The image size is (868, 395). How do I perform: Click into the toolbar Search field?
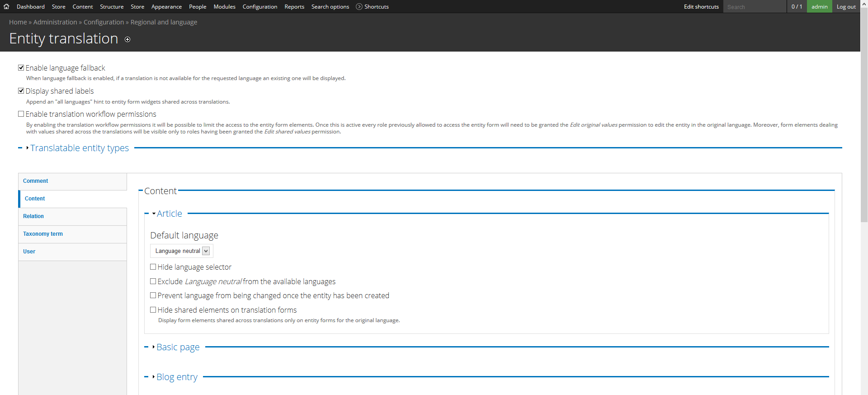click(x=754, y=7)
